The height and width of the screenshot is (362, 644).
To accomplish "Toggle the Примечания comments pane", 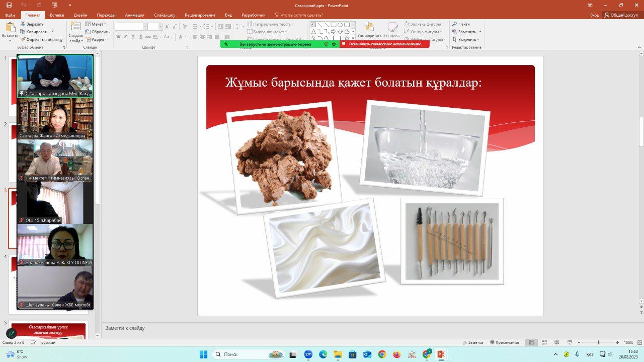I will pyautogui.click(x=504, y=342).
